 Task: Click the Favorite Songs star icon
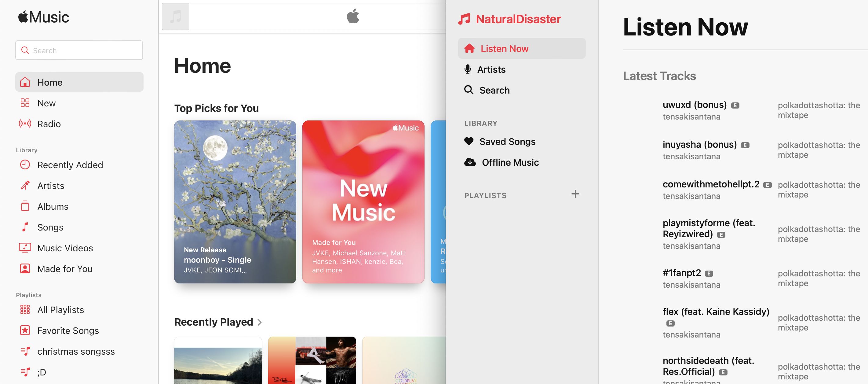(x=25, y=330)
